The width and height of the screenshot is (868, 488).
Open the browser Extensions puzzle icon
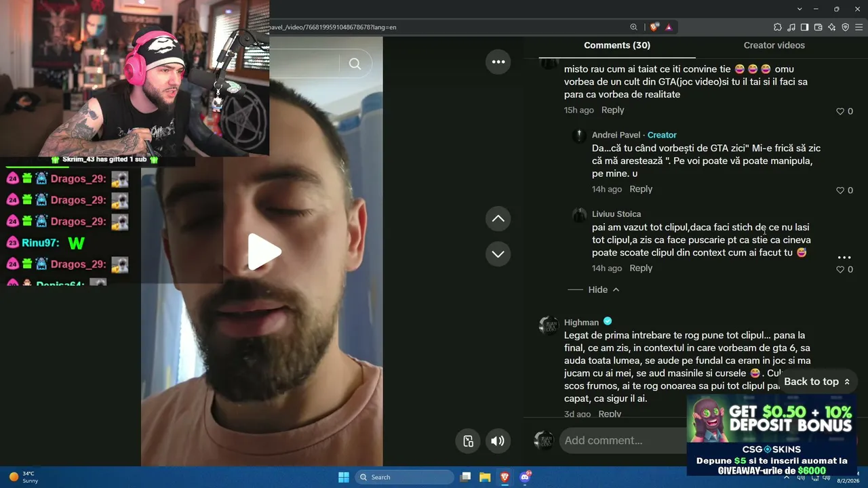tap(777, 27)
